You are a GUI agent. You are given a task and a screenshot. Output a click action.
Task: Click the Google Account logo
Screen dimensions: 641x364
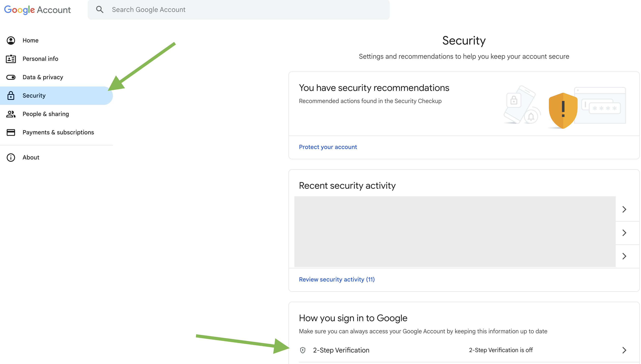(37, 10)
